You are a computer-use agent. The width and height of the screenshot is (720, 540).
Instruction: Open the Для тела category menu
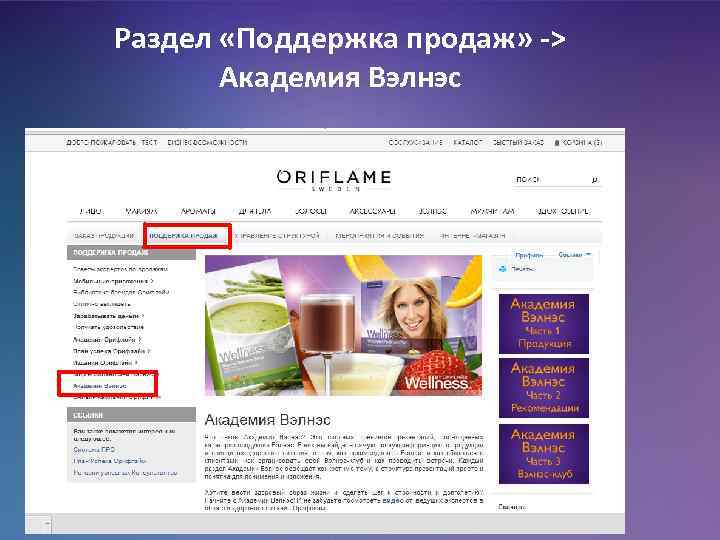(x=255, y=211)
